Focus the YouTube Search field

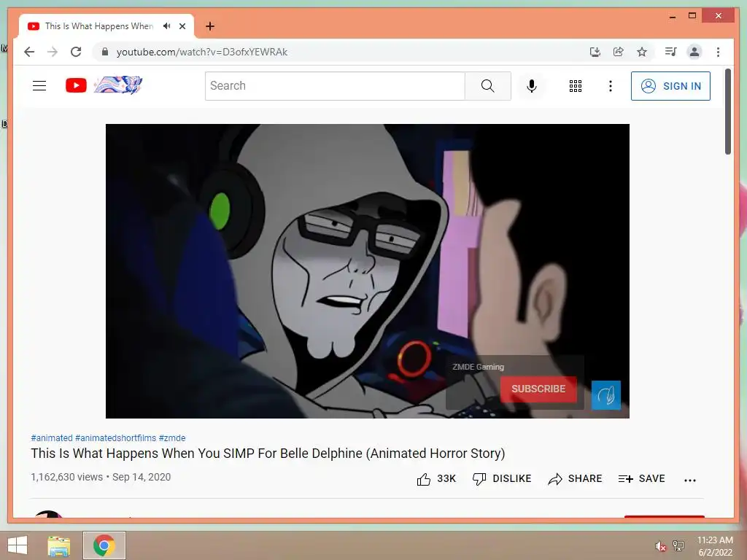click(335, 86)
